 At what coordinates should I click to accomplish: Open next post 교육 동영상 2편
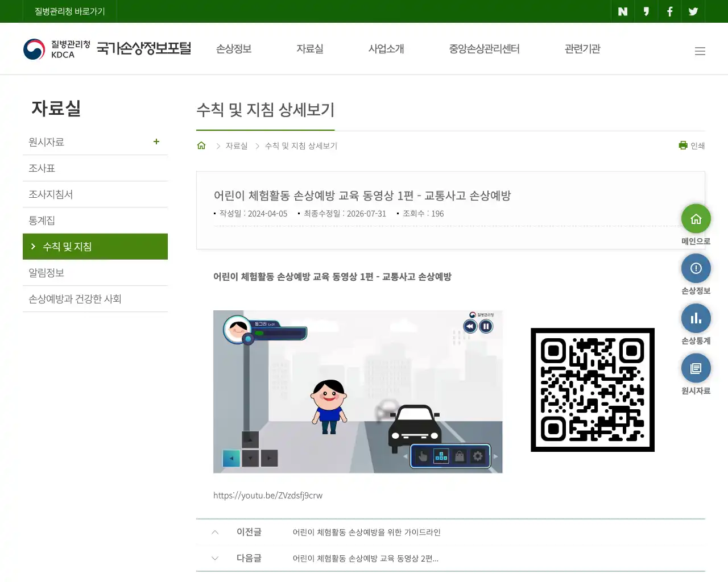366,559
